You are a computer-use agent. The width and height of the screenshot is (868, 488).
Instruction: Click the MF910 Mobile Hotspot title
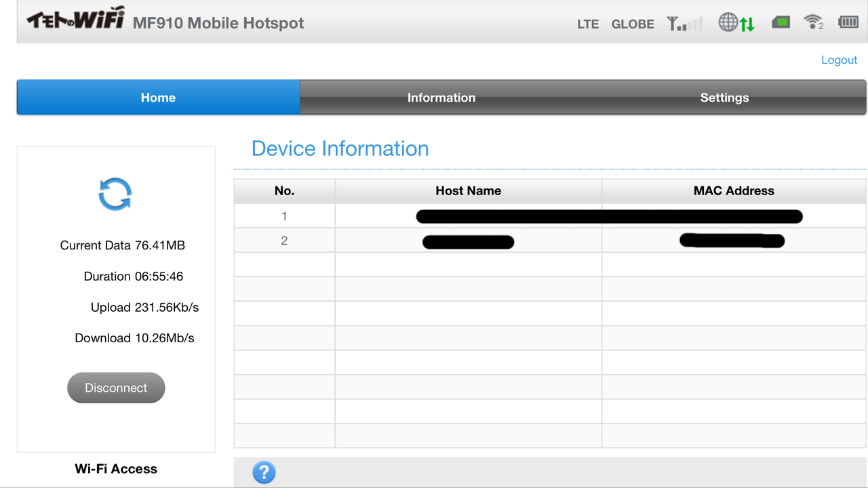coord(218,23)
